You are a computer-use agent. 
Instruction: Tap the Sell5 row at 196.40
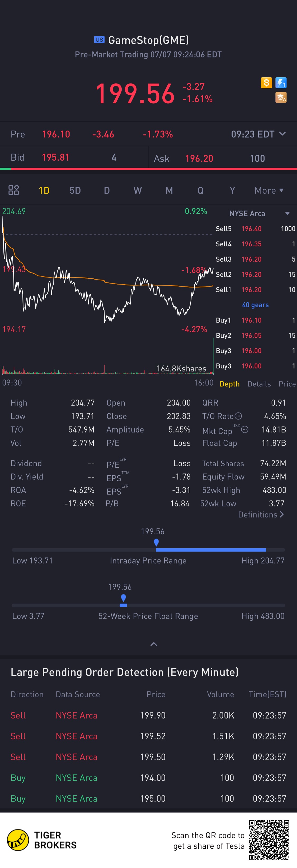(x=256, y=228)
